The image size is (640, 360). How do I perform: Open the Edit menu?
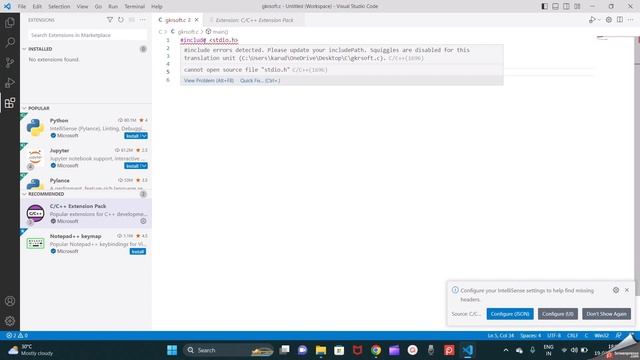[x=37, y=7]
